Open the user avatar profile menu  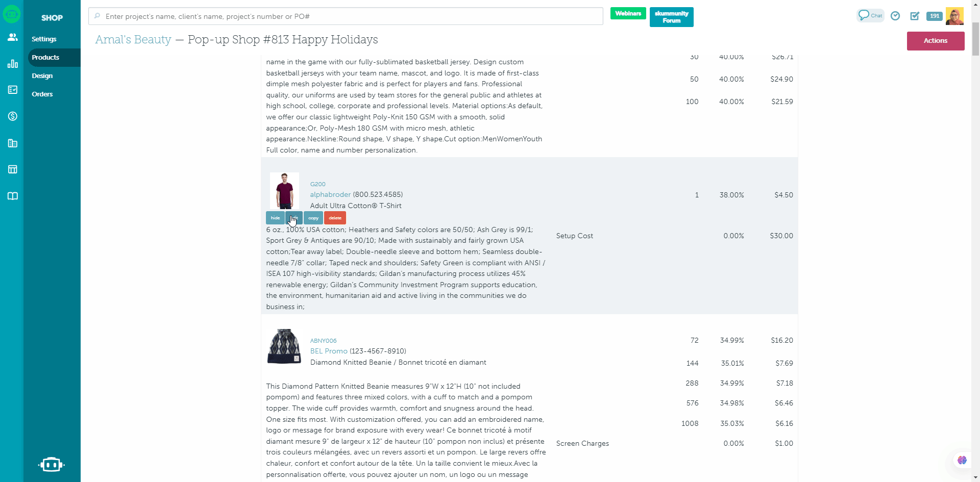[954, 16]
